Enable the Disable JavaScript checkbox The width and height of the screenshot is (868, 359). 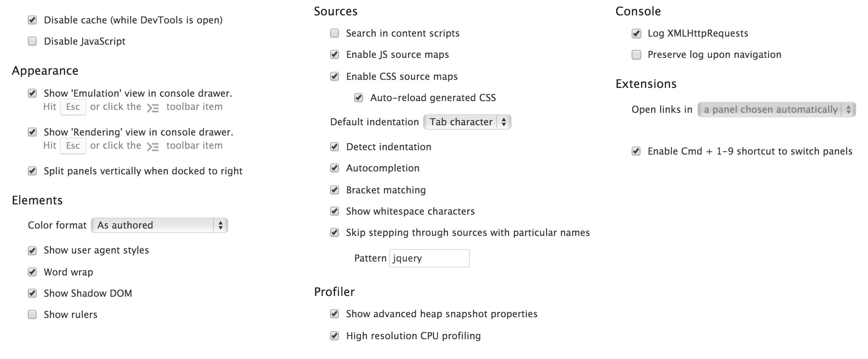32,41
